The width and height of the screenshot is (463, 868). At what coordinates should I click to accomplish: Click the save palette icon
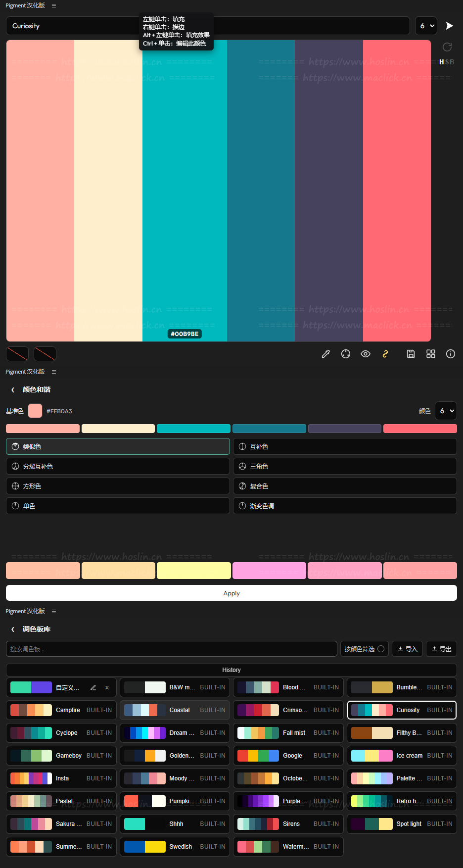411,354
